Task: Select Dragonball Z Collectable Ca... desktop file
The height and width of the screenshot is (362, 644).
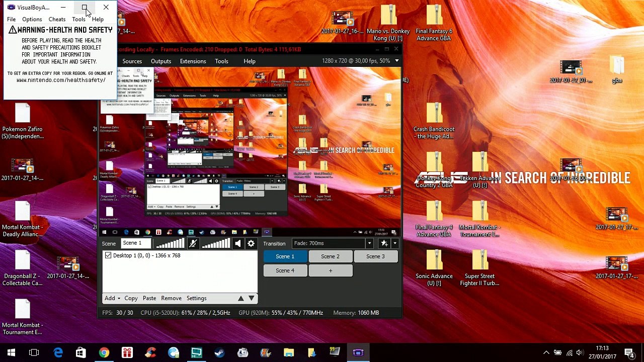Action: pyautogui.click(x=22, y=268)
